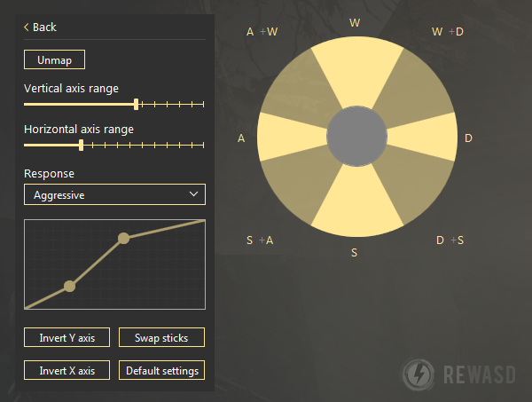Go back using the Back link
532x402 pixels.
coord(40,28)
